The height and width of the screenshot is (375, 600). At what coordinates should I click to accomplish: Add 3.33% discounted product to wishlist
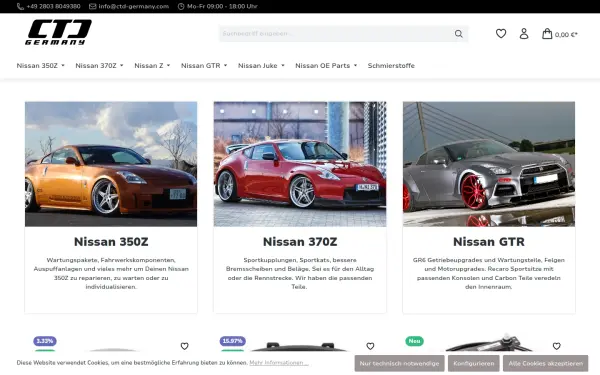click(x=184, y=346)
